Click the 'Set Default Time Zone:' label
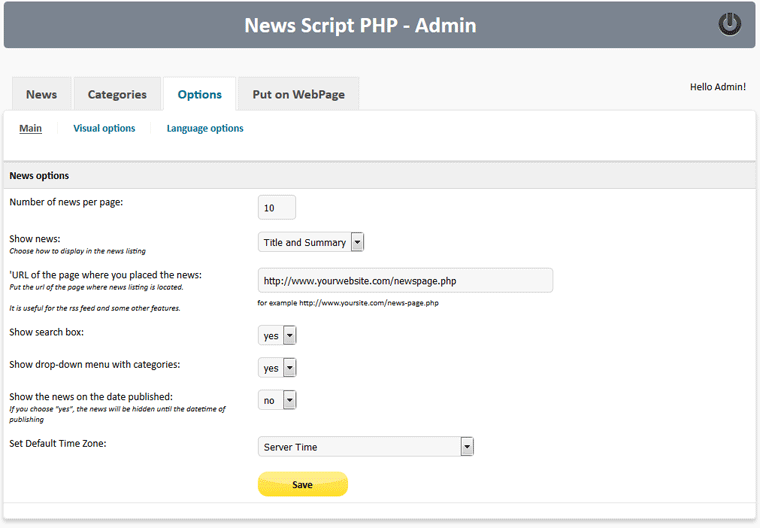 click(58, 443)
